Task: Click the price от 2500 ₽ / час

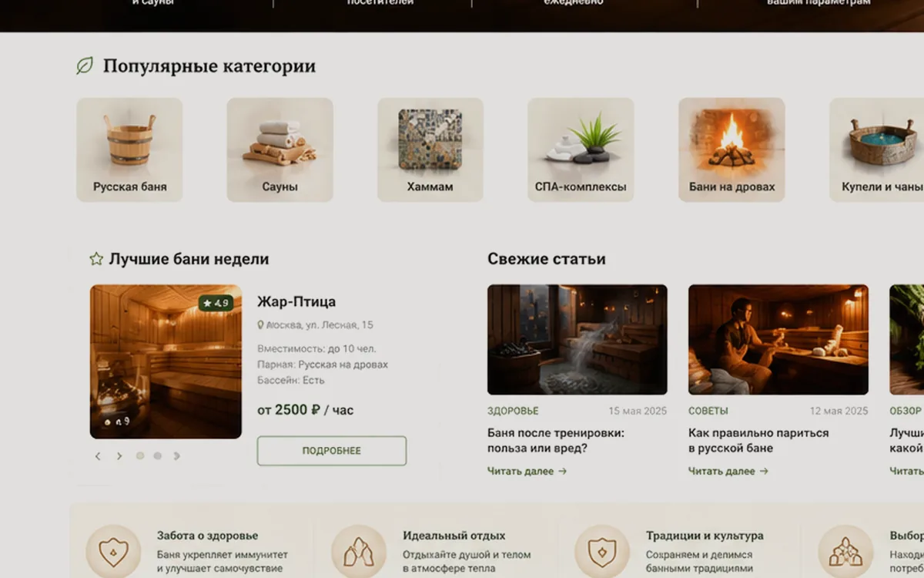Action: pos(306,410)
